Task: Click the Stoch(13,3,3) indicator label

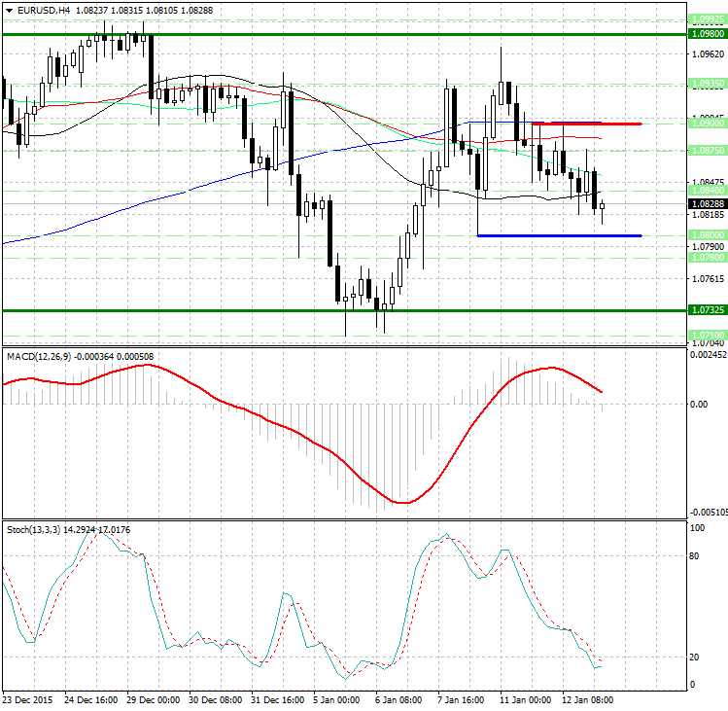Action: (x=33, y=529)
